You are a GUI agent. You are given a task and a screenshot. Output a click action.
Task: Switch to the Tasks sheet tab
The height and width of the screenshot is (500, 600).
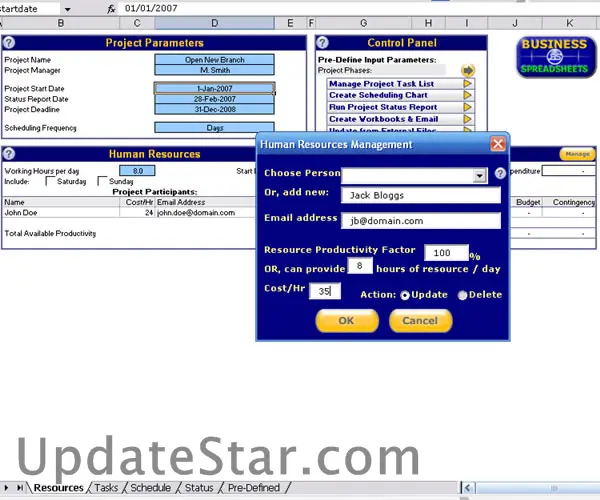click(106, 488)
